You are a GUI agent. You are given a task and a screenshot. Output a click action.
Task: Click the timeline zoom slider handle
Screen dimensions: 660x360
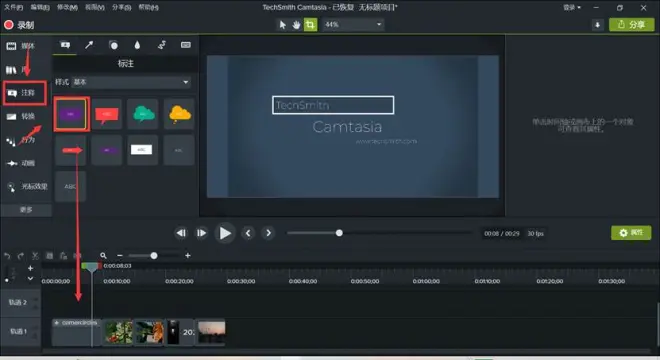click(154, 256)
